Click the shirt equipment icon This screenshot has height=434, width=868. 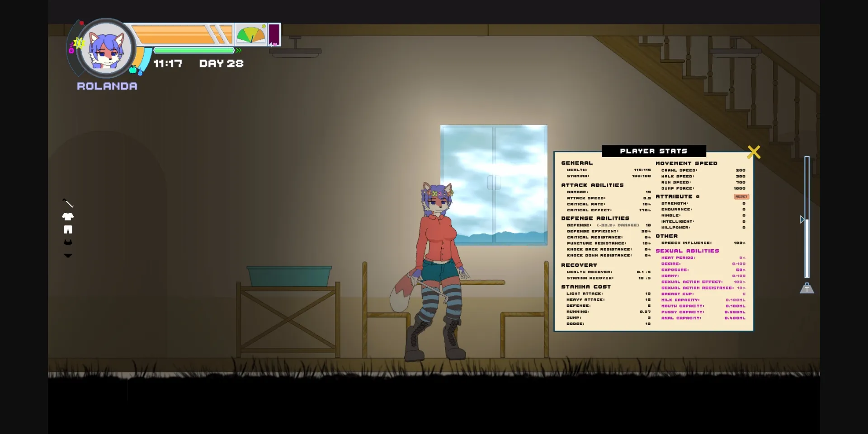[x=68, y=217]
